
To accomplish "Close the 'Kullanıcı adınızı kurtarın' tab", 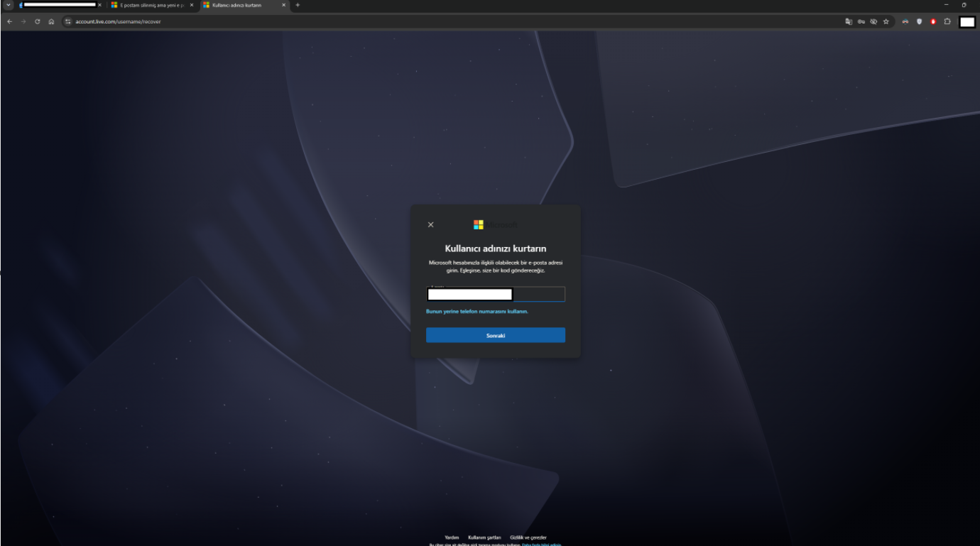I will (284, 5).
